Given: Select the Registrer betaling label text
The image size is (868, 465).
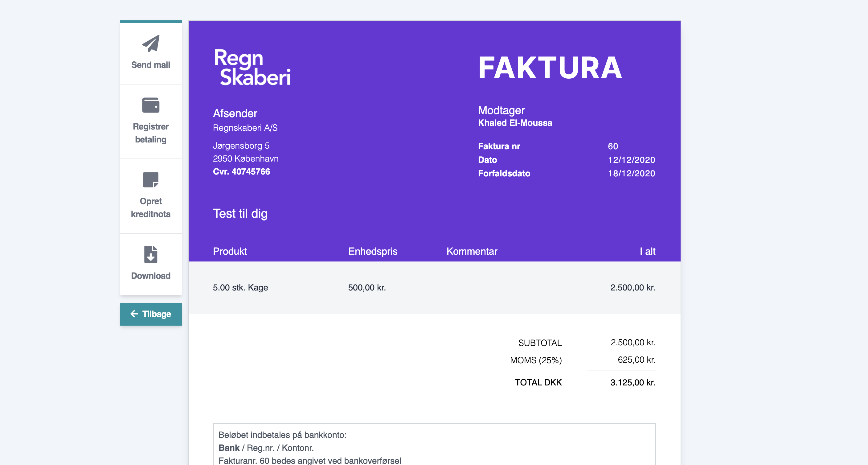Looking at the screenshot, I should 151,133.
